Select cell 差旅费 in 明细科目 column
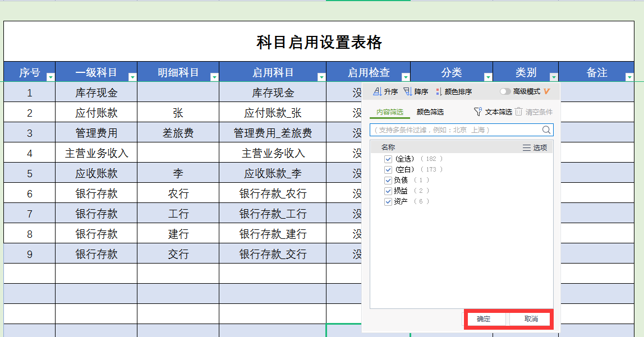The width and height of the screenshot is (644, 337). 178,132
